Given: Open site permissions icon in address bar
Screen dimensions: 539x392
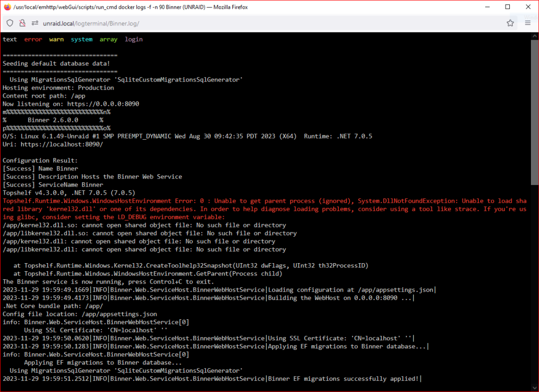Looking at the screenshot, I should pyautogui.click(x=34, y=23).
